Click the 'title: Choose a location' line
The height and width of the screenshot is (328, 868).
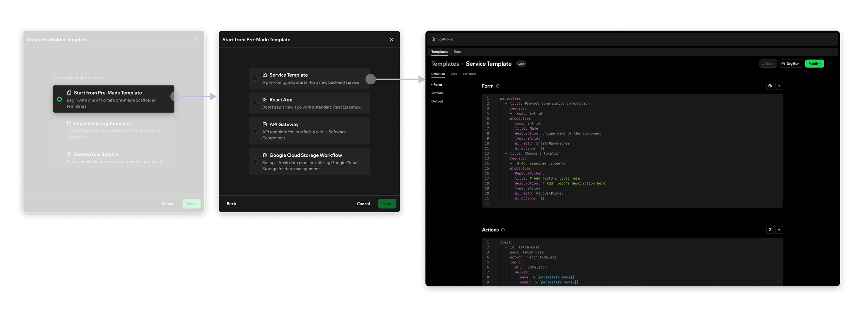coord(535,154)
